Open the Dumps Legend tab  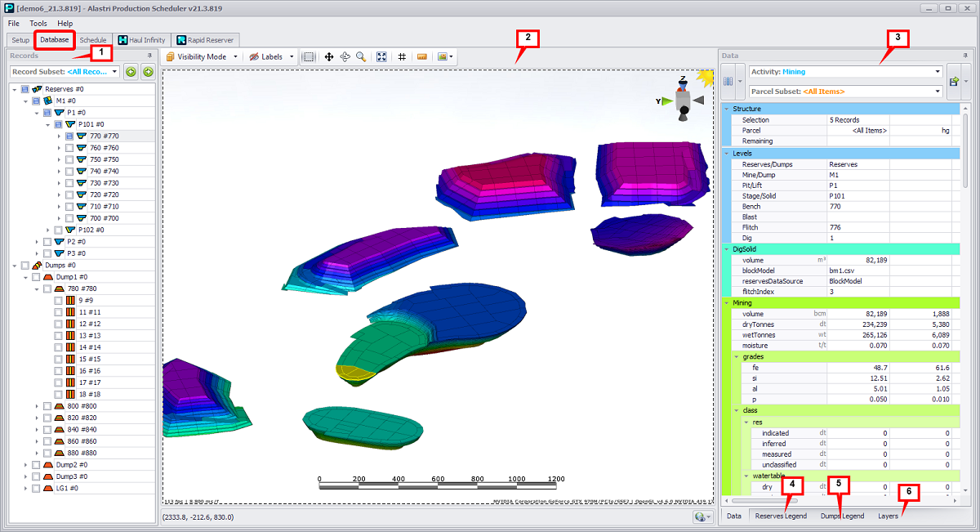(x=842, y=516)
